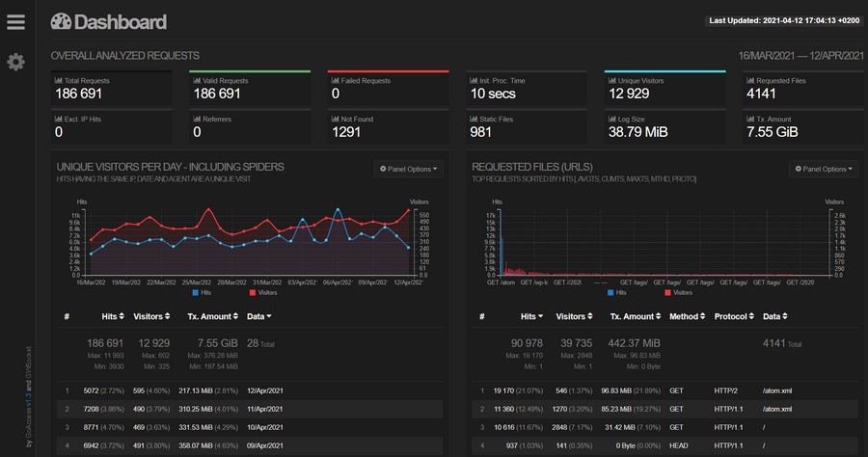
Task: Click the Log Size value 38.79 MiB
Action: coord(637,132)
